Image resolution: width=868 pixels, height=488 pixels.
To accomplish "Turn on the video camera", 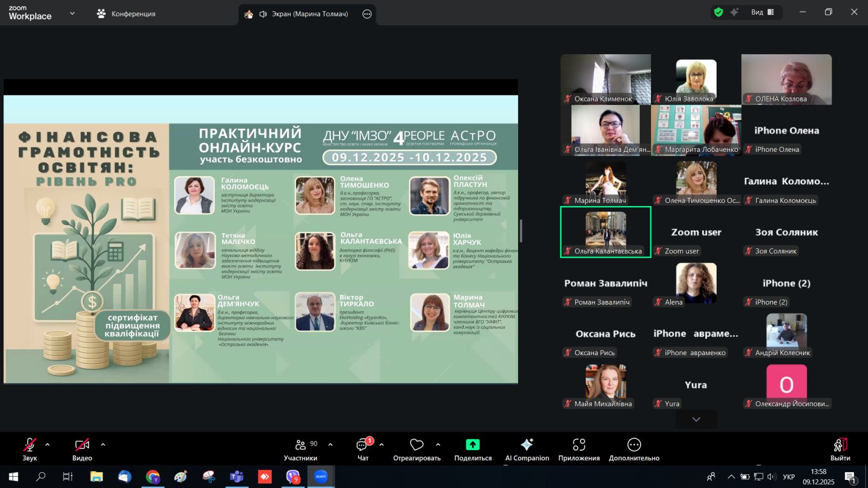I will [x=82, y=445].
